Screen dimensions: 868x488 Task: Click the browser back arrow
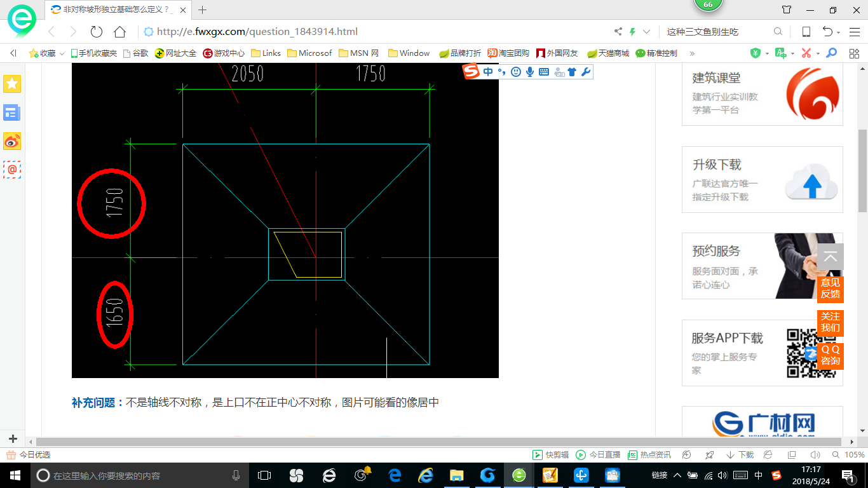52,32
